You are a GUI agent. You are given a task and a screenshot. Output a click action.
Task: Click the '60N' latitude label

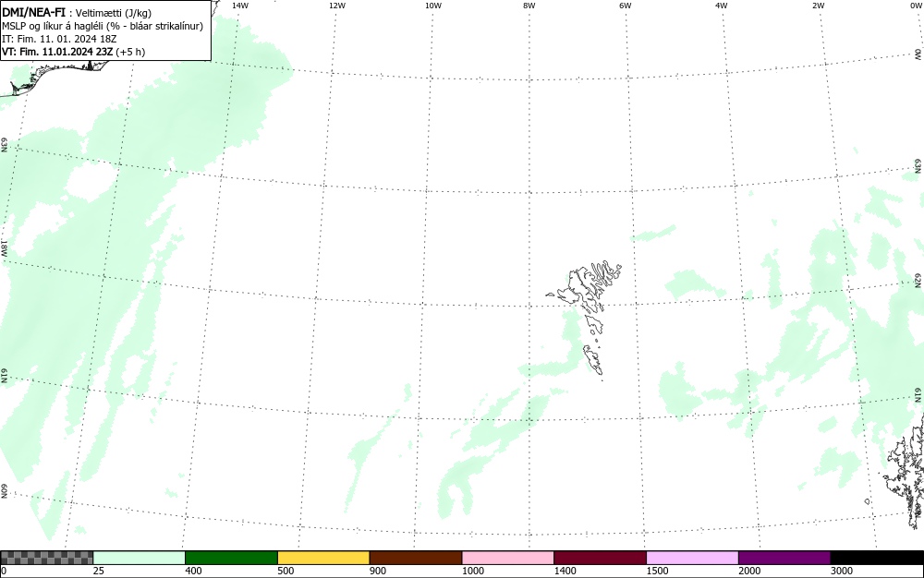(4, 491)
